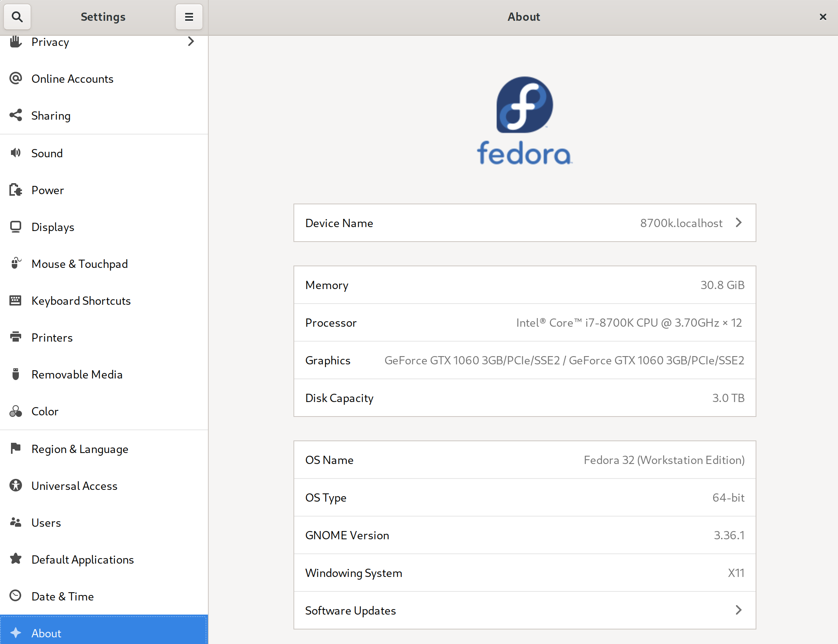The width and height of the screenshot is (838, 644).
Task: Click the Keyboard Shortcuts keyboard icon
Action: (16, 300)
